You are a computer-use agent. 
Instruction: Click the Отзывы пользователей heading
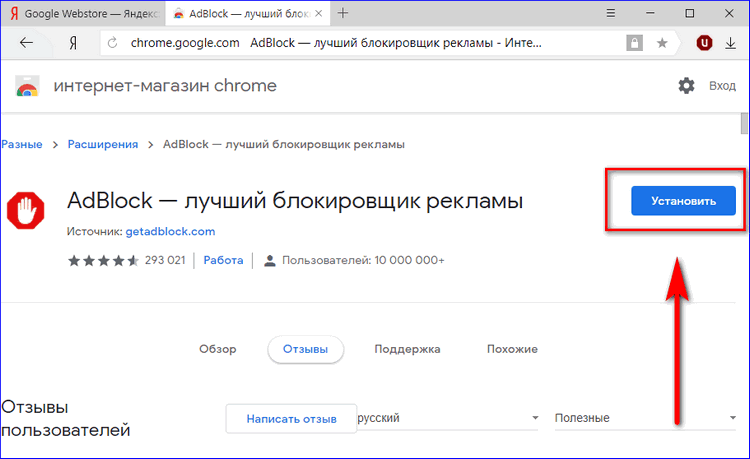point(66,419)
